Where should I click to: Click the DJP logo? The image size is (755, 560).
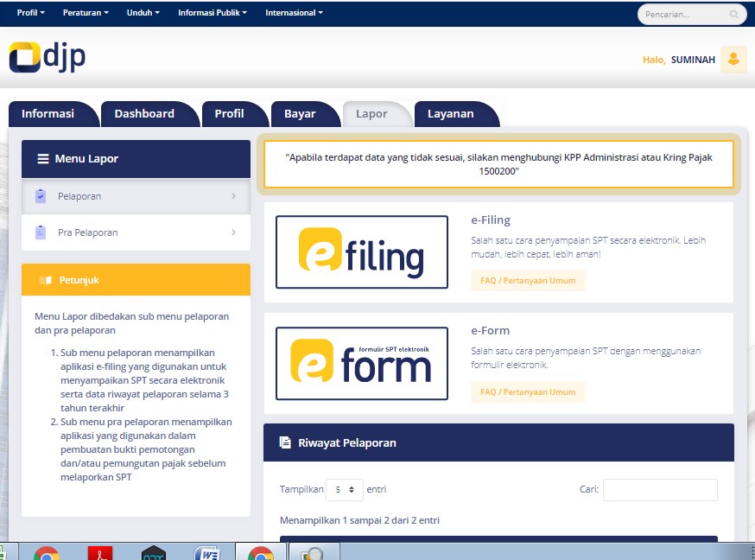[x=48, y=57]
